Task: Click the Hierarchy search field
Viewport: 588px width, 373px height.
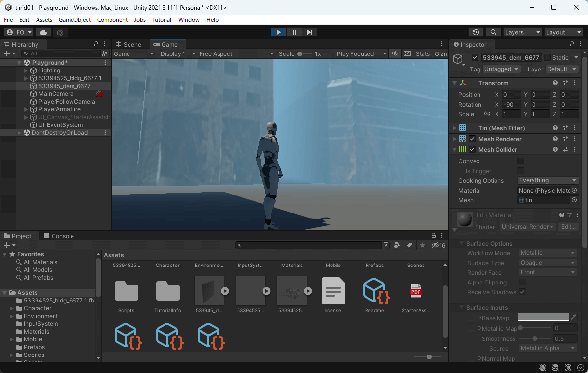Action: 62,53
